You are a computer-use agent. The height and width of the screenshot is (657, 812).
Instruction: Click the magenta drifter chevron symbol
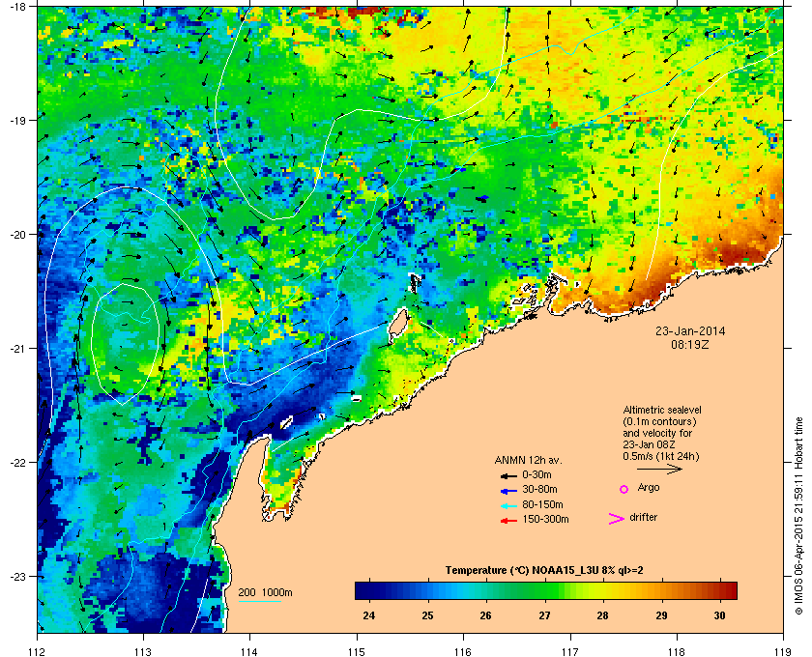(x=617, y=519)
